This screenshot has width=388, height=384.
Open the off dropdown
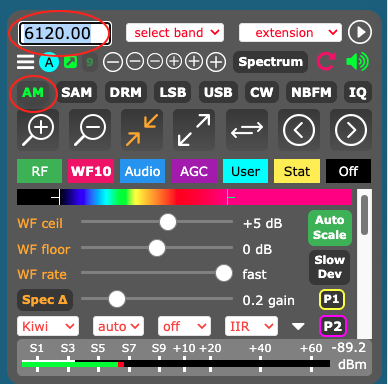point(184,326)
